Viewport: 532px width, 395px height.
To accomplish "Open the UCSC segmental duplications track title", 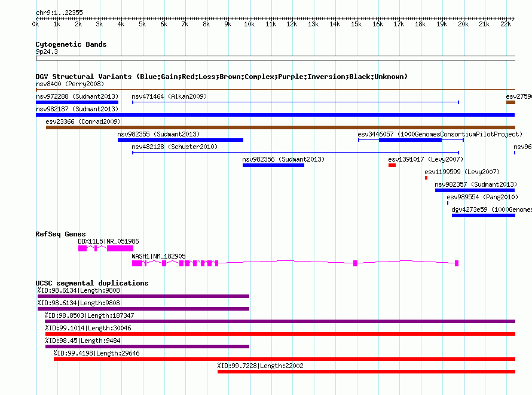I will pyautogui.click(x=92, y=283).
